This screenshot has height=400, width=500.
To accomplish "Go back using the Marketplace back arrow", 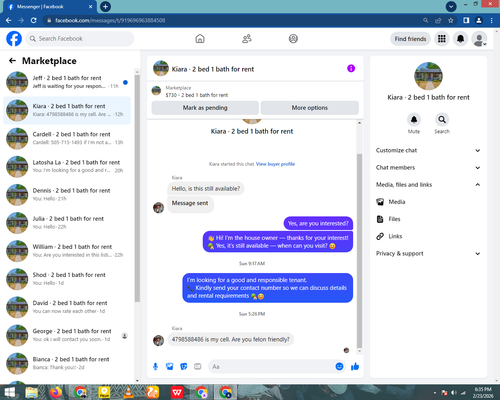I will click(x=12, y=61).
